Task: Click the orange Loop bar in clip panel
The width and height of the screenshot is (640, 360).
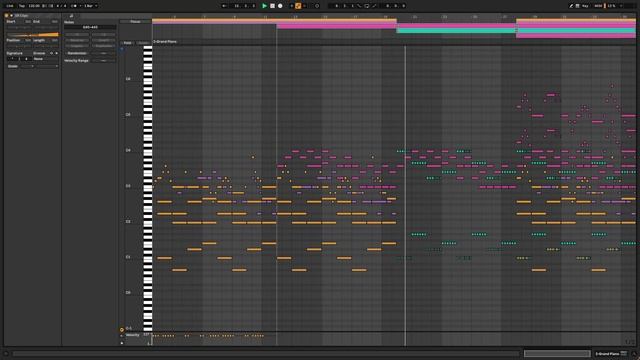Action: [x=33, y=35]
